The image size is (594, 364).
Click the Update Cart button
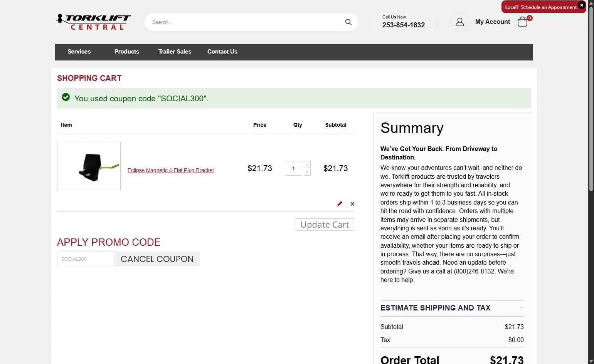tap(325, 225)
